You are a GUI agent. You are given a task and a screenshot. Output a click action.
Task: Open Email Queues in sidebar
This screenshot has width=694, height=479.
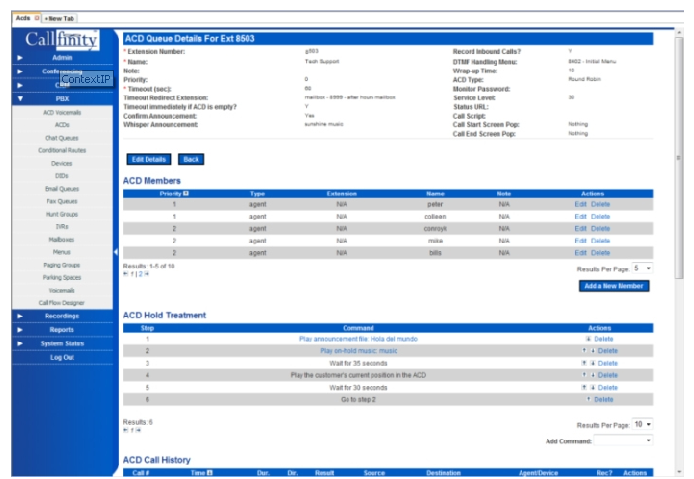click(x=62, y=189)
